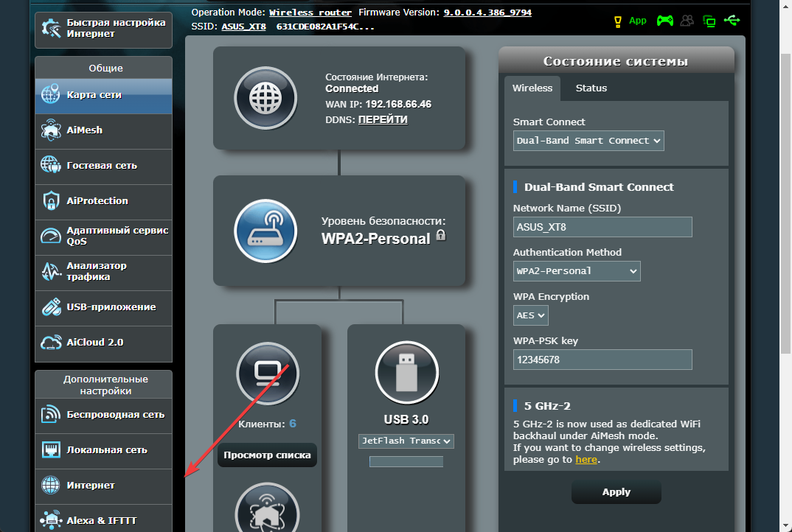The height and width of the screenshot is (532, 792).
Task: Click the Network Name (SSID) field
Action: tap(602, 227)
